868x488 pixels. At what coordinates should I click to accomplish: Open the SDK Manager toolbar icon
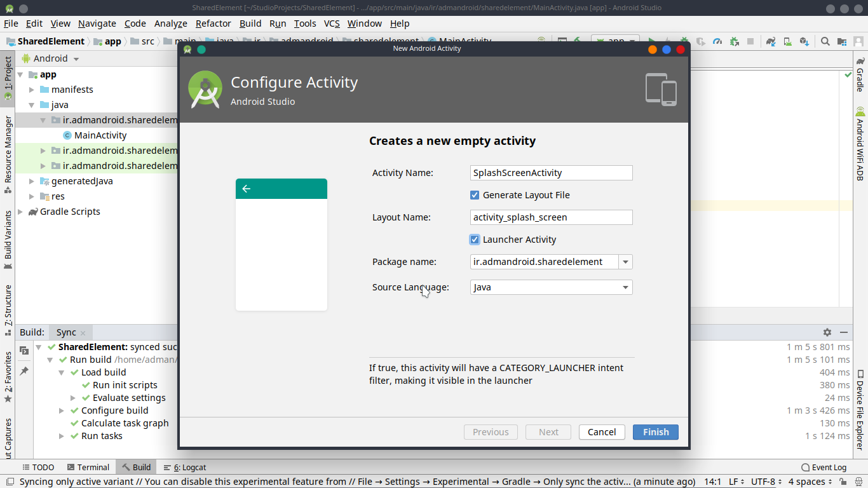804,41
